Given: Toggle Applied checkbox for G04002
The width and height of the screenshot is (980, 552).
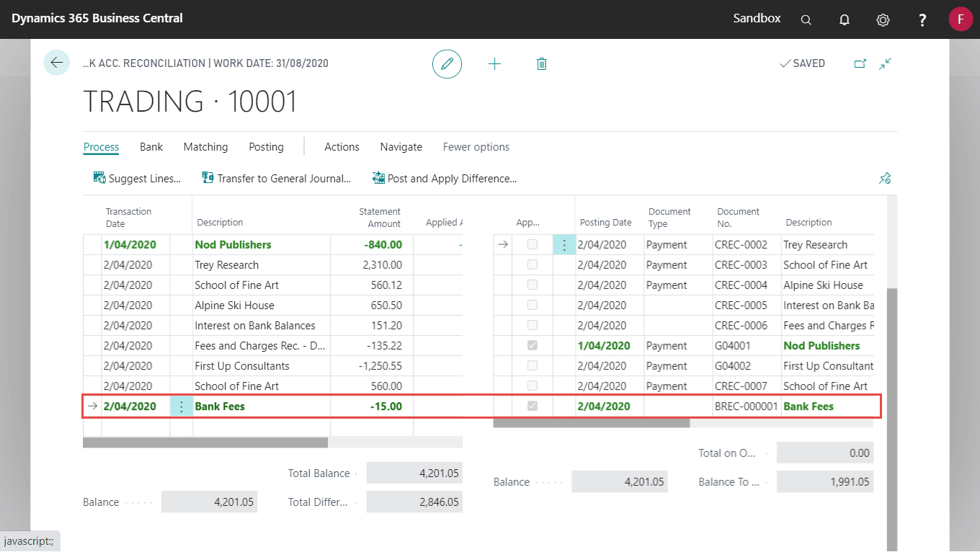Looking at the screenshot, I should pos(533,365).
